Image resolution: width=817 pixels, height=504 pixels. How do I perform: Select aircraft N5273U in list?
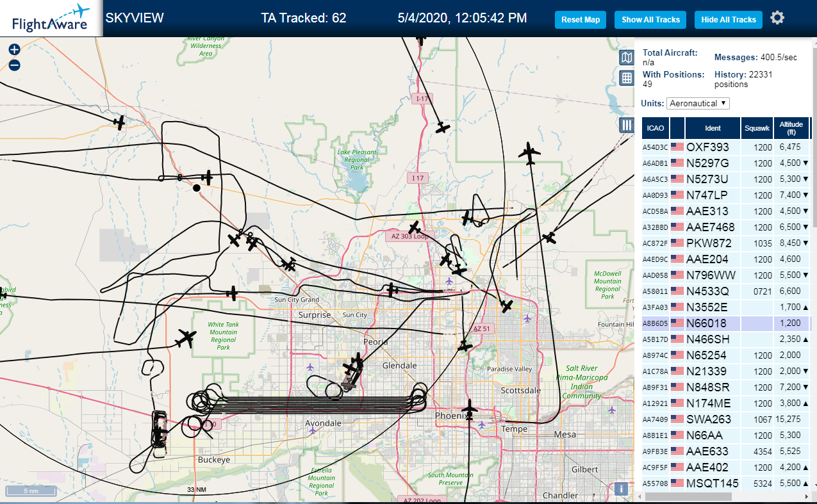click(726, 179)
